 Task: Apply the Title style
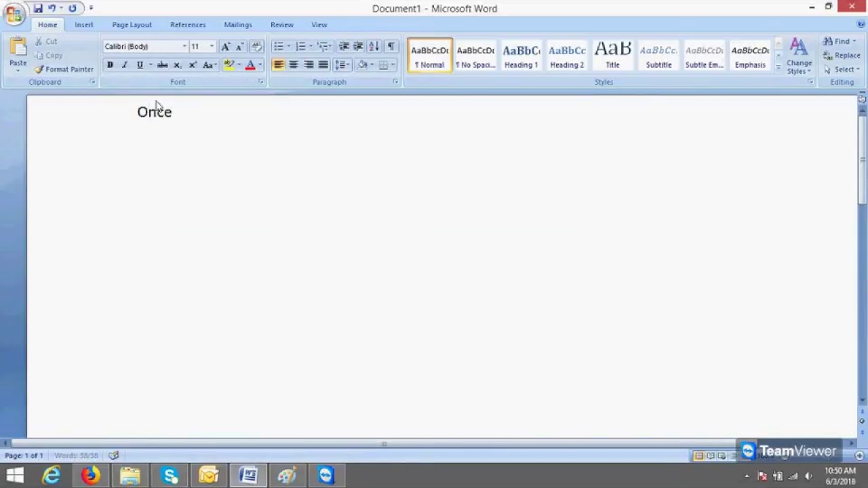pyautogui.click(x=612, y=56)
